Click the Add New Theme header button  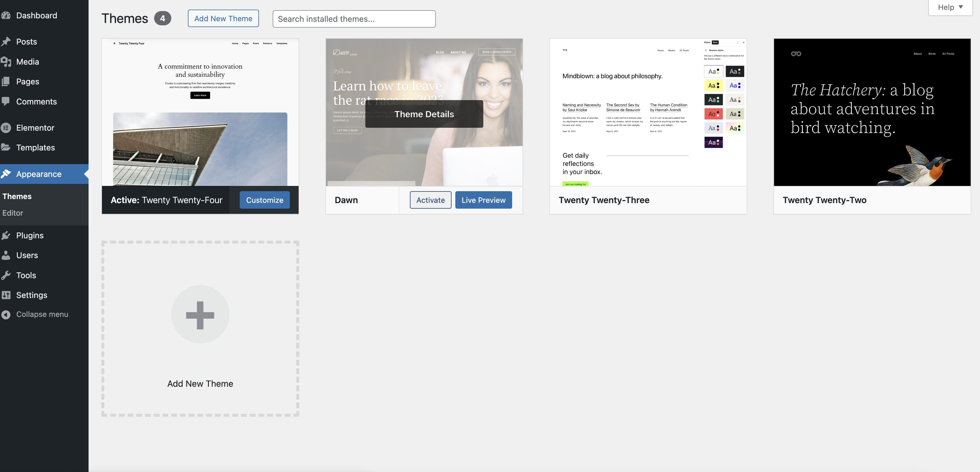click(x=223, y=19)
